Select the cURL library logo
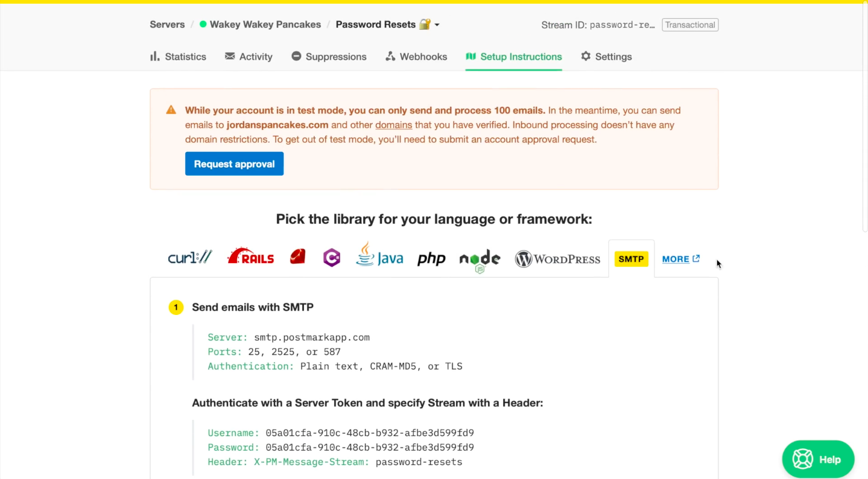 [190, 258]
